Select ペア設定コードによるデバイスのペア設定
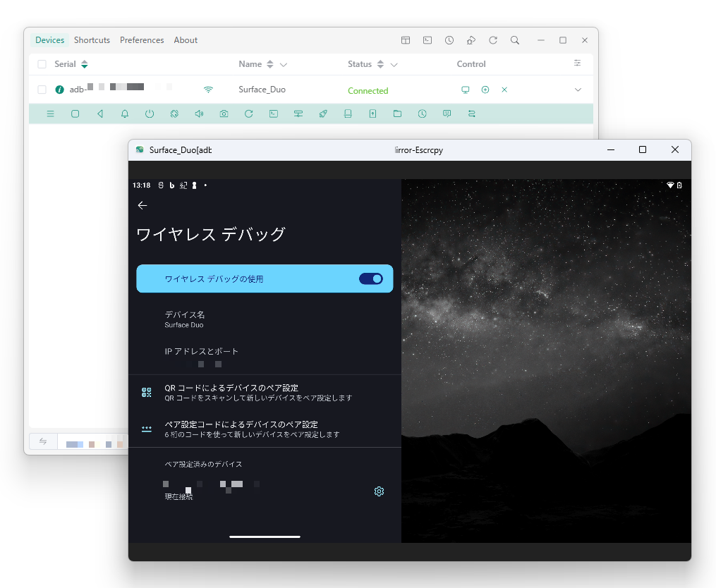This screenshot has height=588, width=716. 265,429
